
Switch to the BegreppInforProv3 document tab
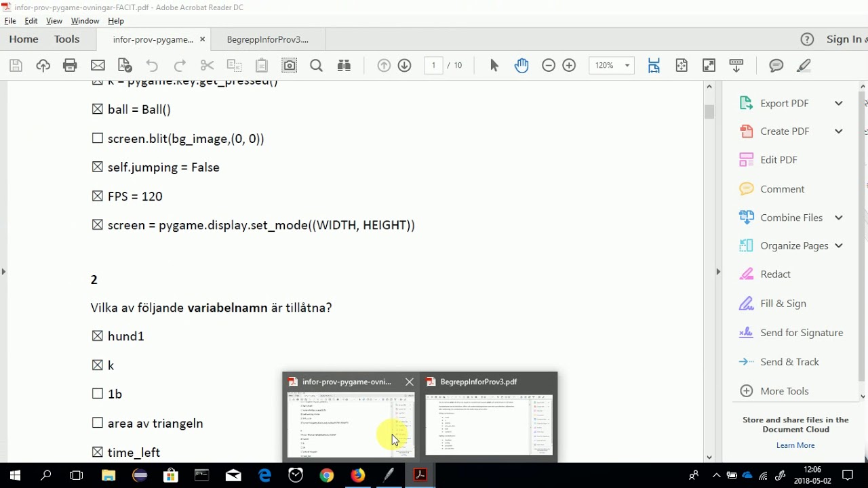point(268,40)
